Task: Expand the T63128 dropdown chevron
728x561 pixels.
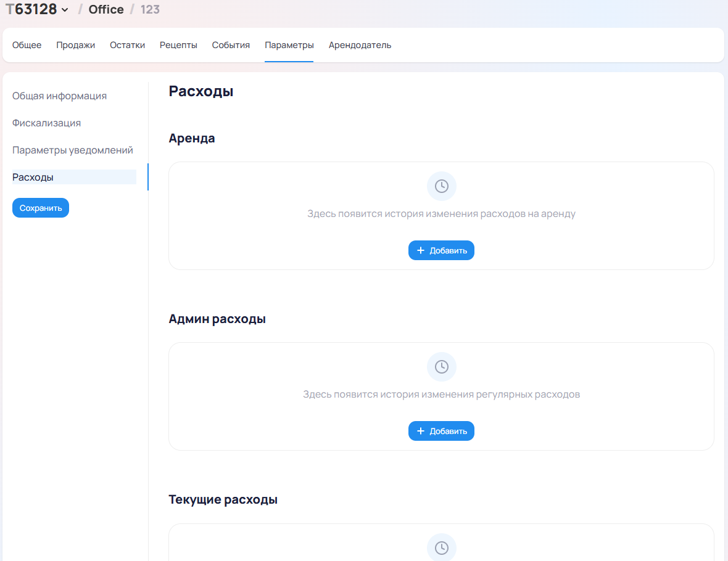Action: (x=65, y=10)
